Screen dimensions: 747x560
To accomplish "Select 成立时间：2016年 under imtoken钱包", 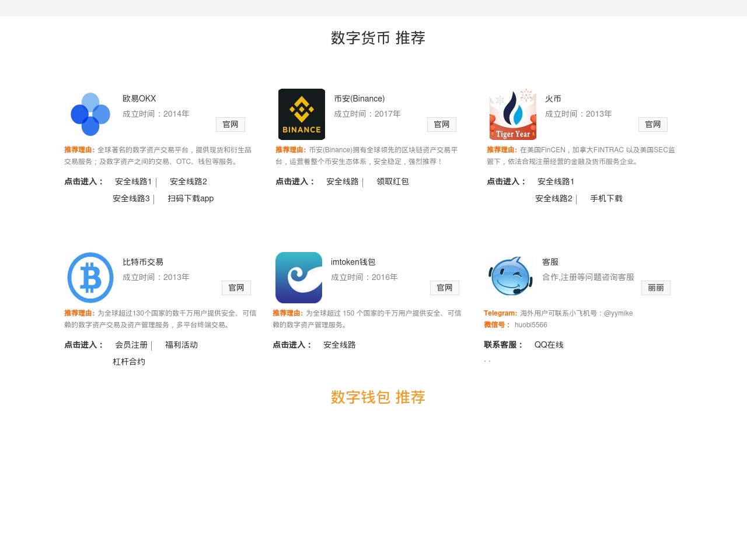I will (x=364, y=277).
